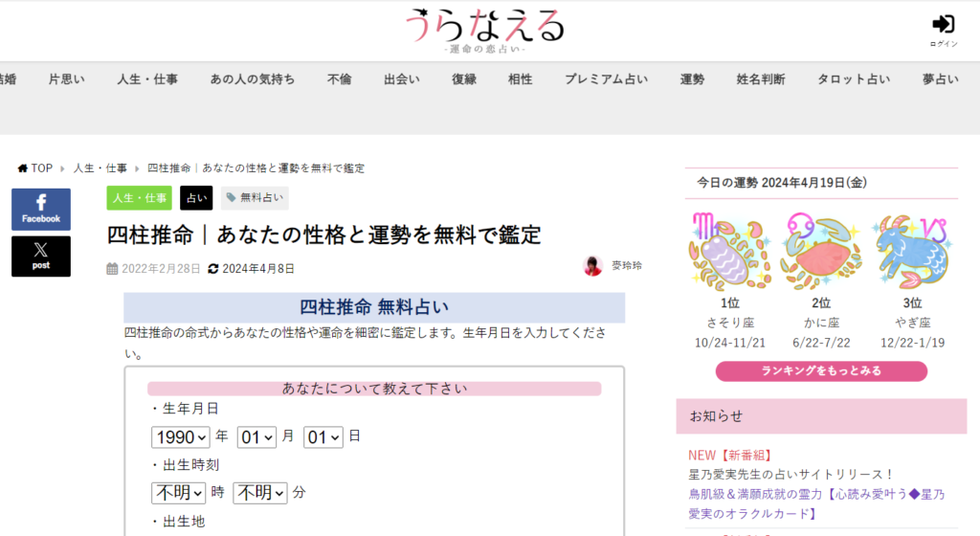This screenshot has height=536, width=980.
Task: Click the green 人生・仕事 category tag
Action: click(x=139, y=198)
